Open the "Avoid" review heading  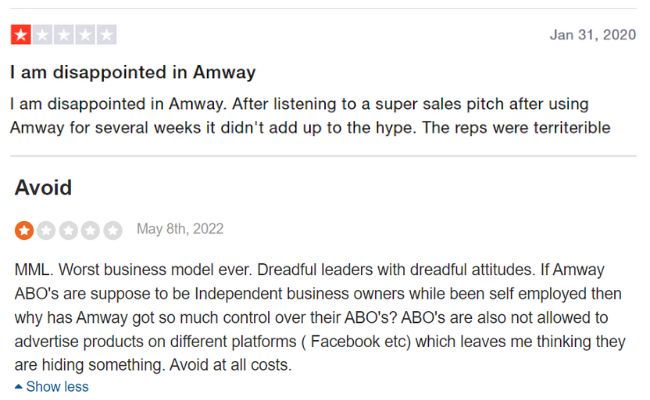tap(43, 188)
